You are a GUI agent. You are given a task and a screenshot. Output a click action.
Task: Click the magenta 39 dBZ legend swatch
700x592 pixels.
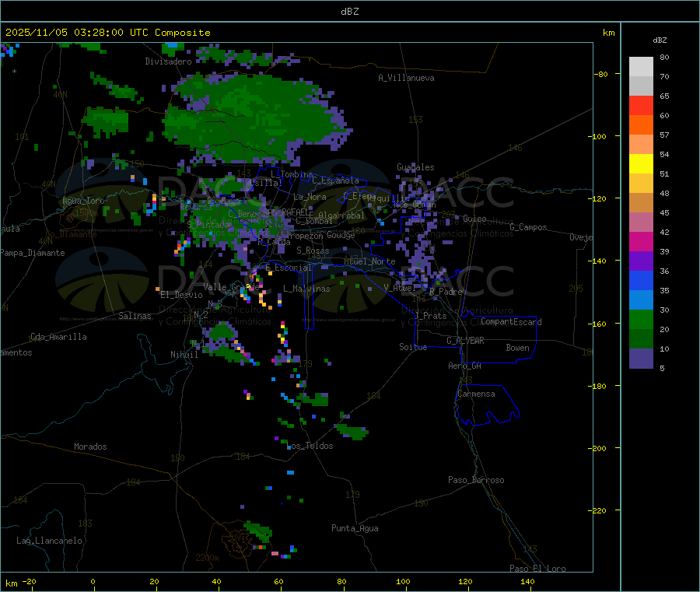click(x=641, y=241)
